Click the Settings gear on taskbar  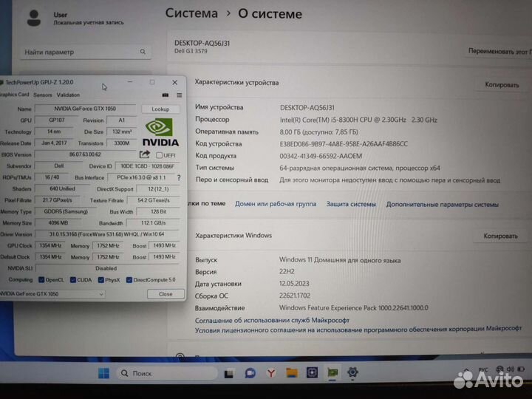(x=352, y=372)
